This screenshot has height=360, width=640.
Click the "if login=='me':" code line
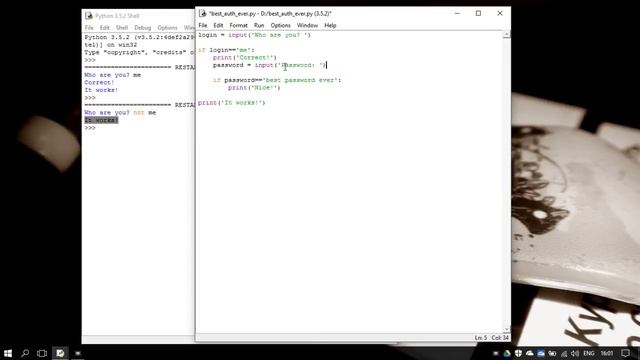226,50
